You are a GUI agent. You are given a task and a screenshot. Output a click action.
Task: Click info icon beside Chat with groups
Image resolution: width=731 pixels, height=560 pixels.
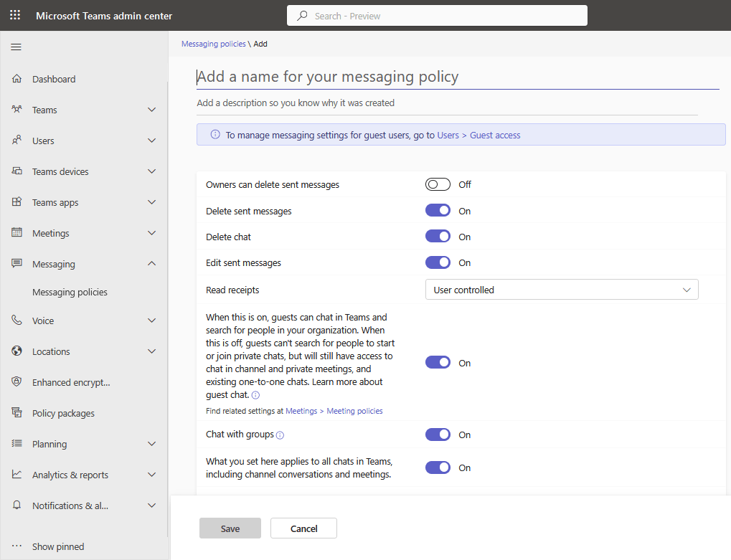280,435
